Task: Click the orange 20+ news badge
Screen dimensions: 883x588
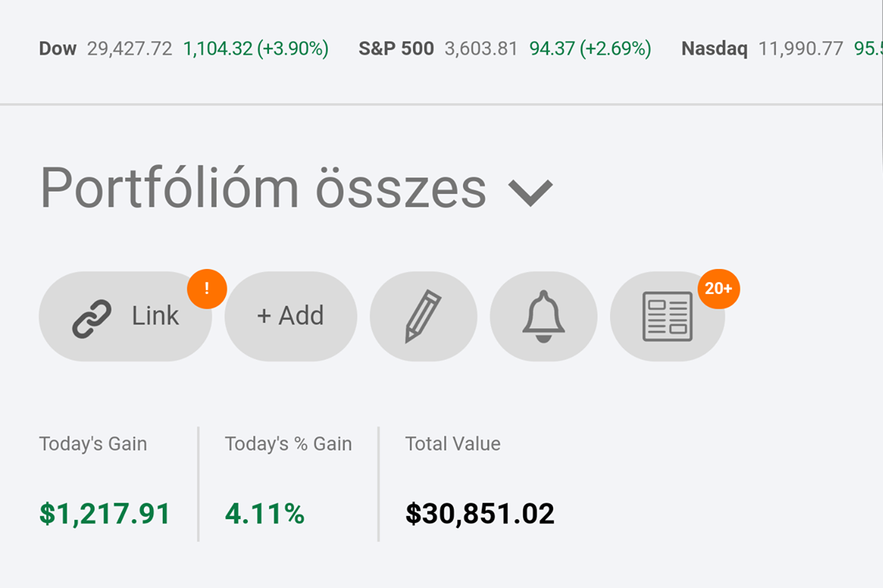Action: coord(718,289)
